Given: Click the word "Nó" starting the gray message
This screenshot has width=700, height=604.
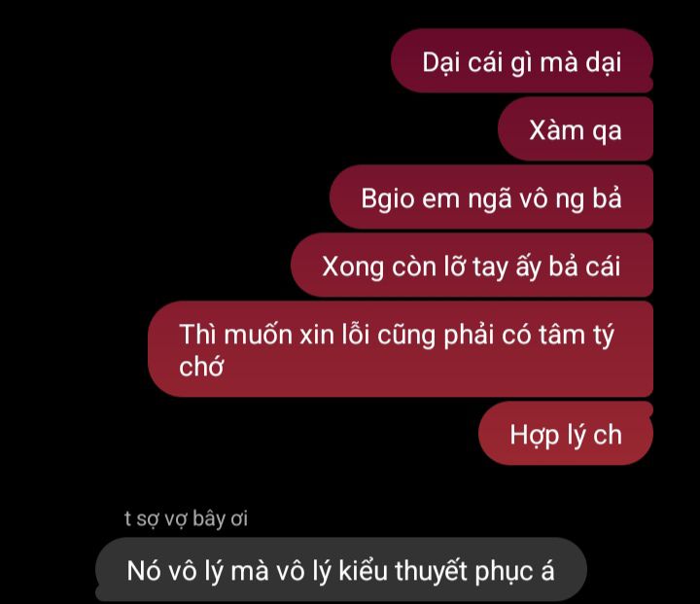Looking at the screenshot, I should point(141,571).
